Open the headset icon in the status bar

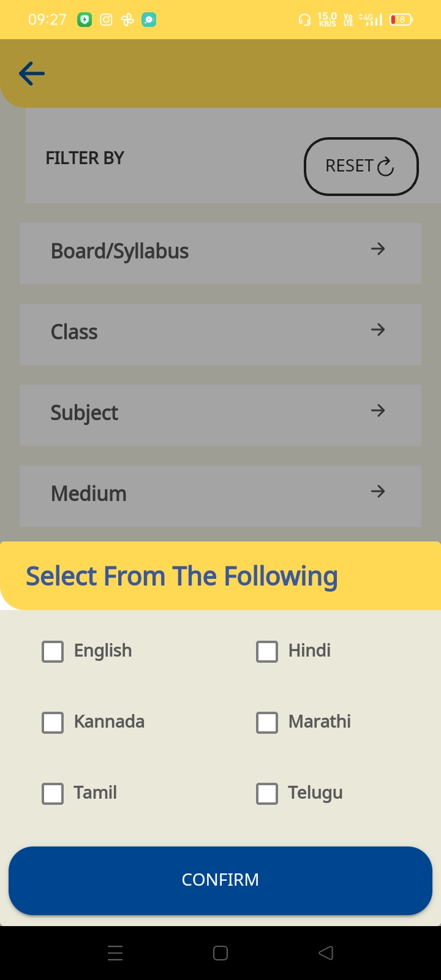(x=304, y=20)
